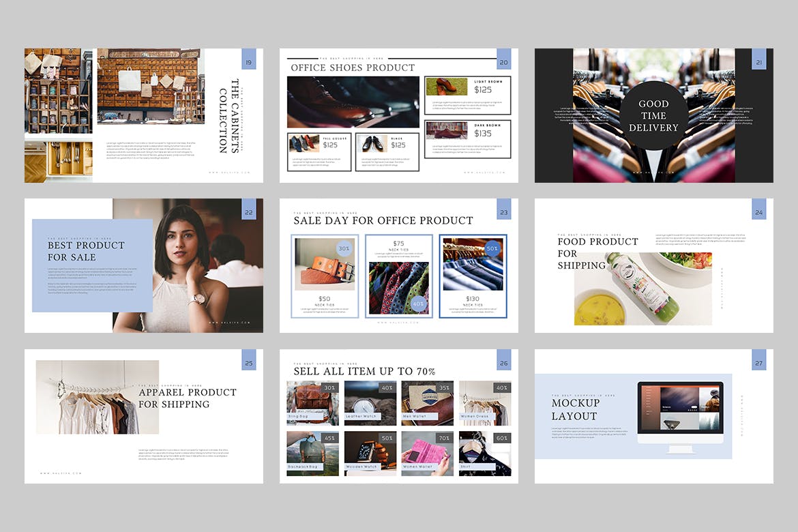Screen dimensions: 798x532
Task: Select the Leather Watch product image
Action: [370, 402]
